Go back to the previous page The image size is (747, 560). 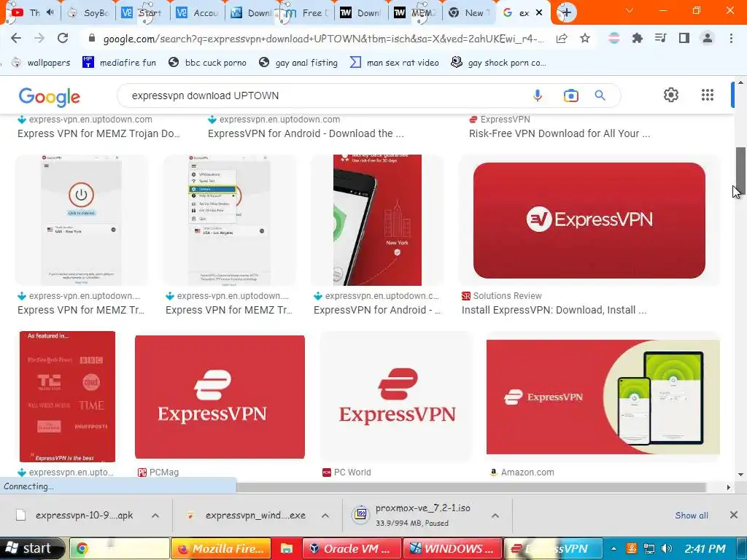tap(16, 38)
